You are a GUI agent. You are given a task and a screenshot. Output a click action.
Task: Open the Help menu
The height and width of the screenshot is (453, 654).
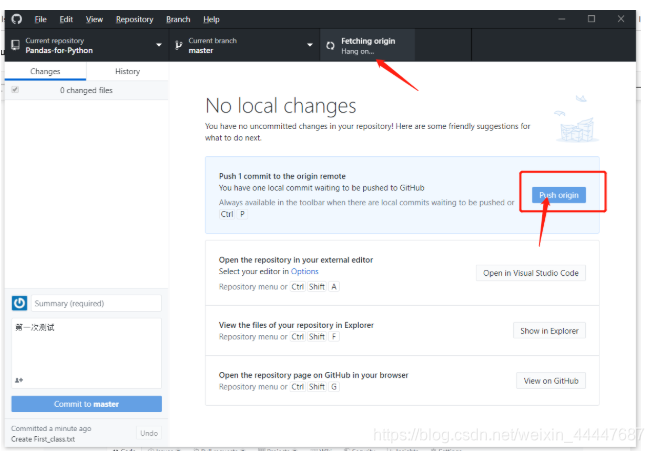(211, 19)
